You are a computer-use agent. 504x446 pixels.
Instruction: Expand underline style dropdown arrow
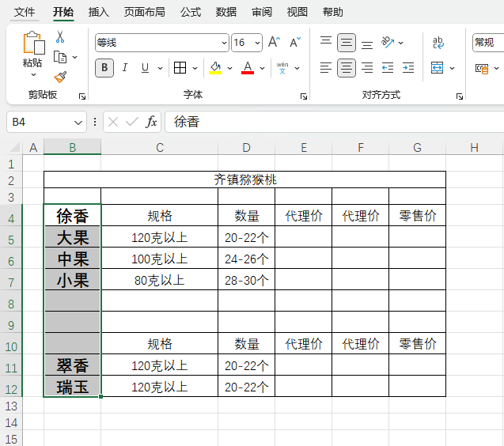[x=160, y=68]
